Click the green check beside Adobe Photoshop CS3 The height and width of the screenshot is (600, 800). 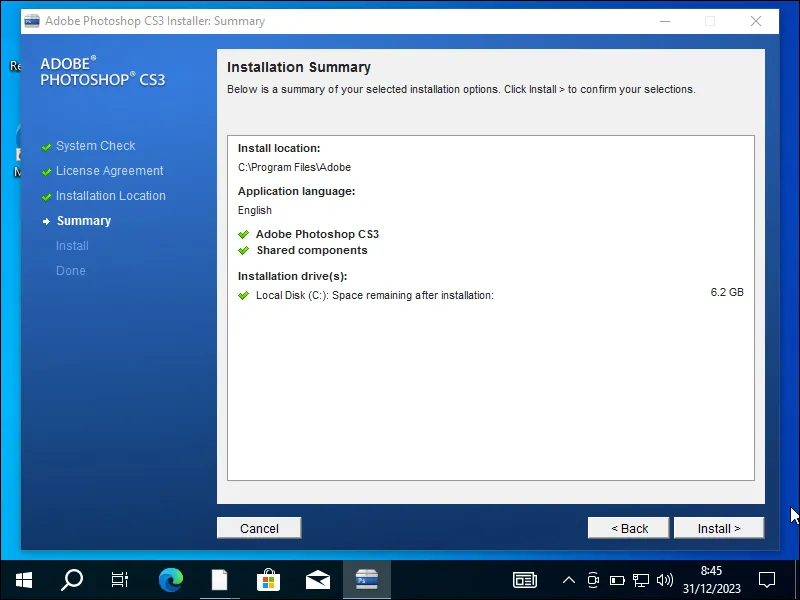243,235
